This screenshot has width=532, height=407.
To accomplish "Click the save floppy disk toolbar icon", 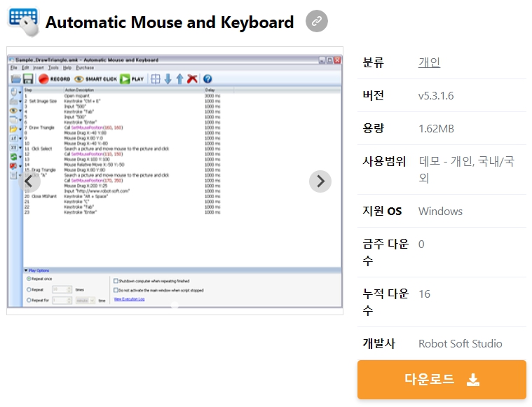I will pos(28,79).
